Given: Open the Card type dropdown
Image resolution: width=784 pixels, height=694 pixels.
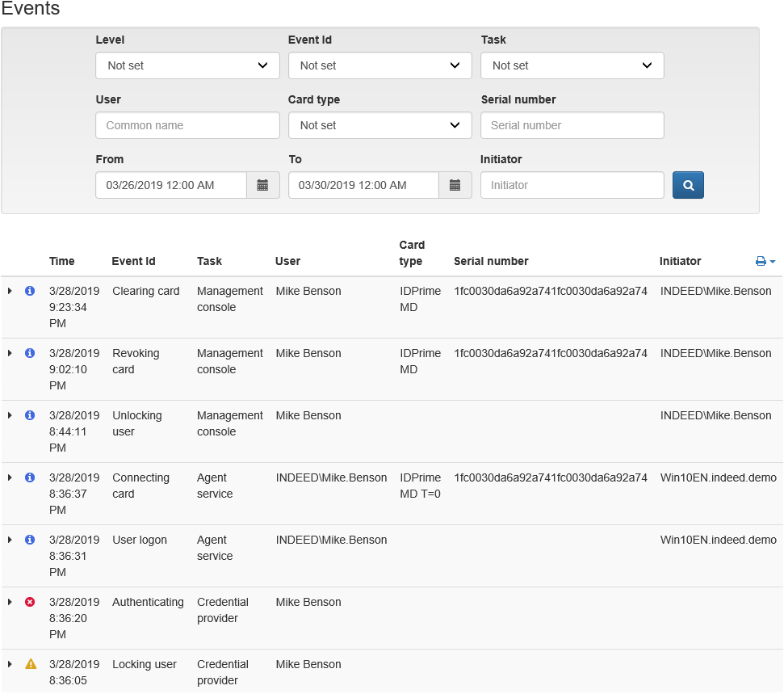Looking at the screenshot, I should tap(379, 125).
